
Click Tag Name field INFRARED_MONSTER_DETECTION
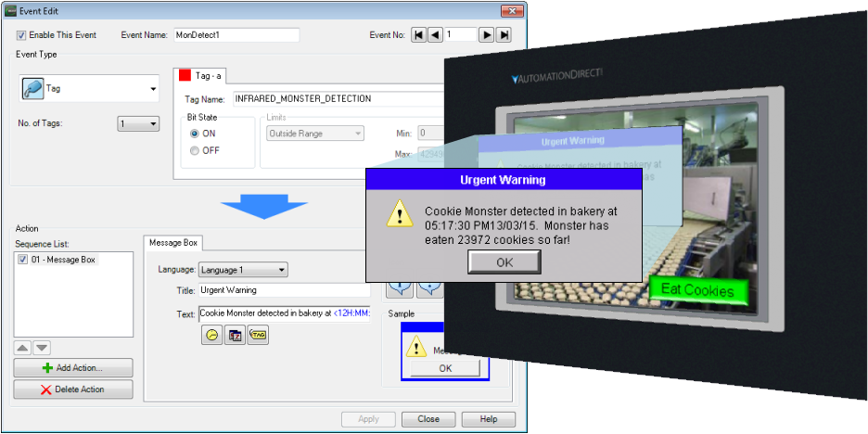[338, 99]
